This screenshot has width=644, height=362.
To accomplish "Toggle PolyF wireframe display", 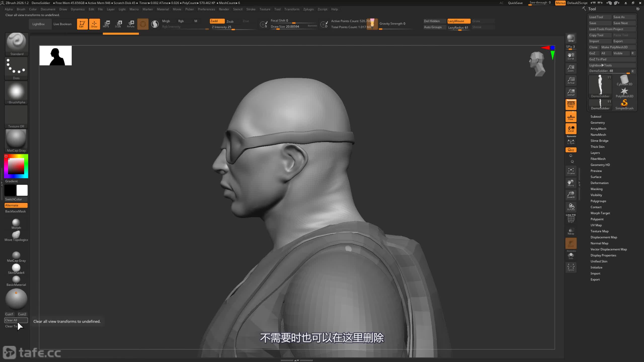I will point(571,218).
